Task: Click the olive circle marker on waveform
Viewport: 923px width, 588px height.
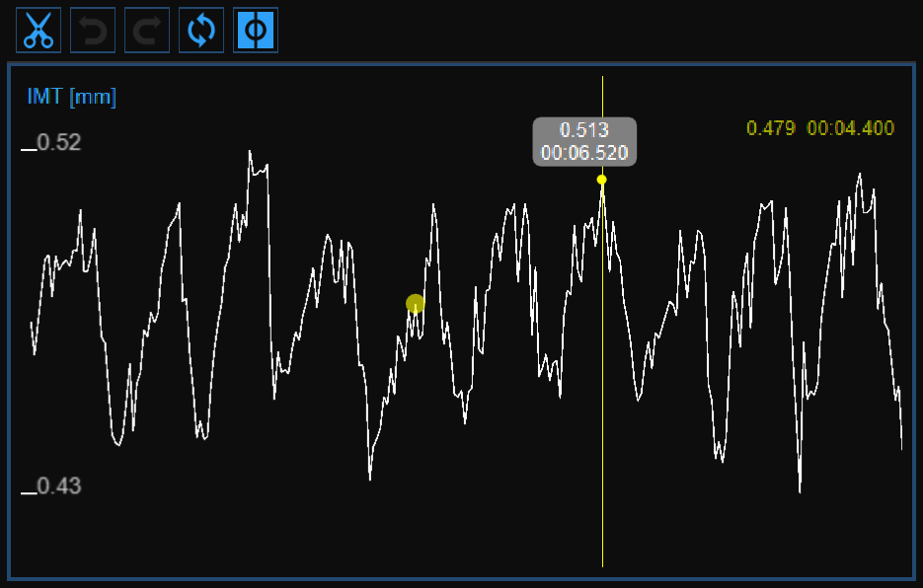Action: [415, 303]
